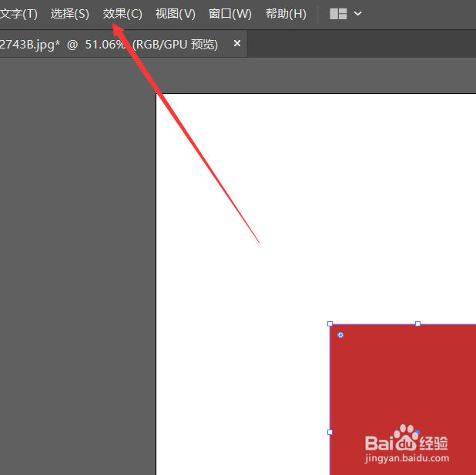Image resolution: width=476 pixels, height=475 pixels.
Task: Open the 效果(C) menu
Action: 122,14
